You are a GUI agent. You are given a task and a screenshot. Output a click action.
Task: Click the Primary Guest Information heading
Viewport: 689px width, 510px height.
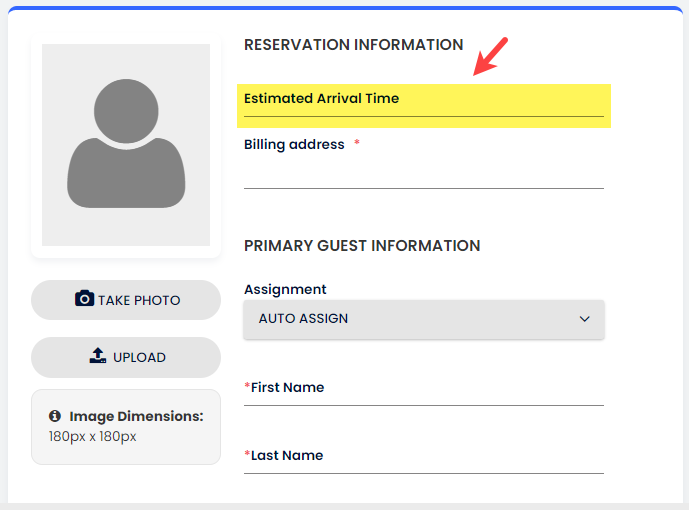[362, 246]
